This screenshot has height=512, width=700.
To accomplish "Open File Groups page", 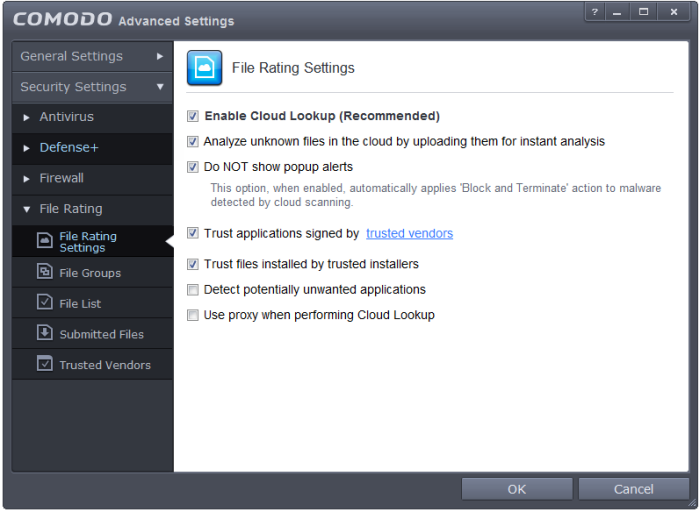I will (x=92, y=272).
